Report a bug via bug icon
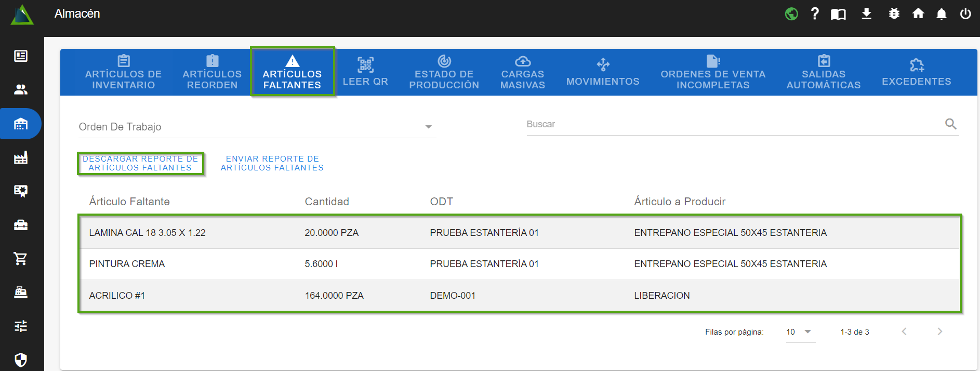This screenshot has height=371, width=980. tap(894, 14)
